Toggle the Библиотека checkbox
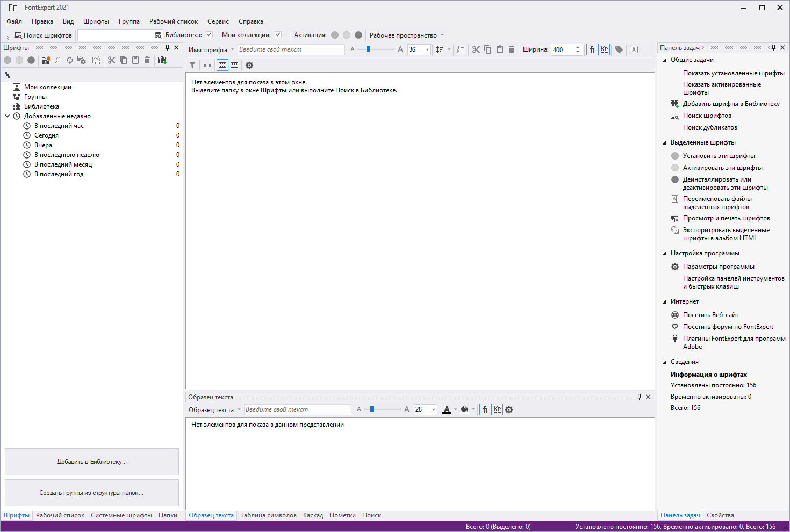This screenshot has width=790, height=532. point(209,35)
